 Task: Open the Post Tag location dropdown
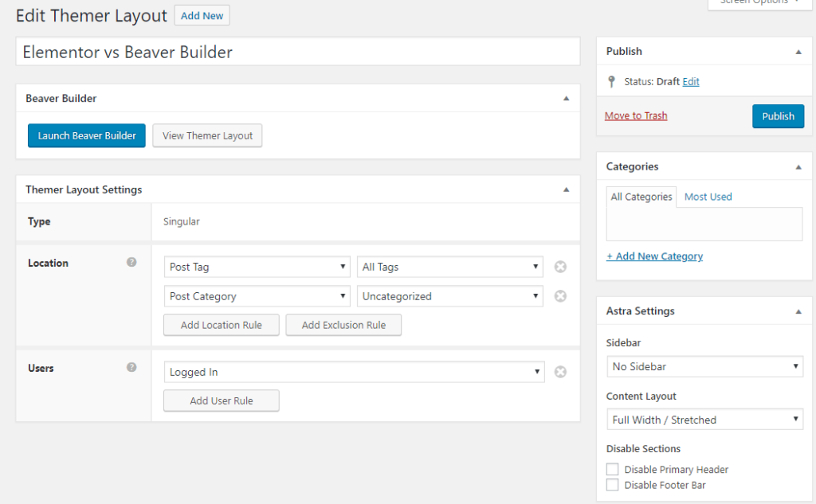[257, 267]
